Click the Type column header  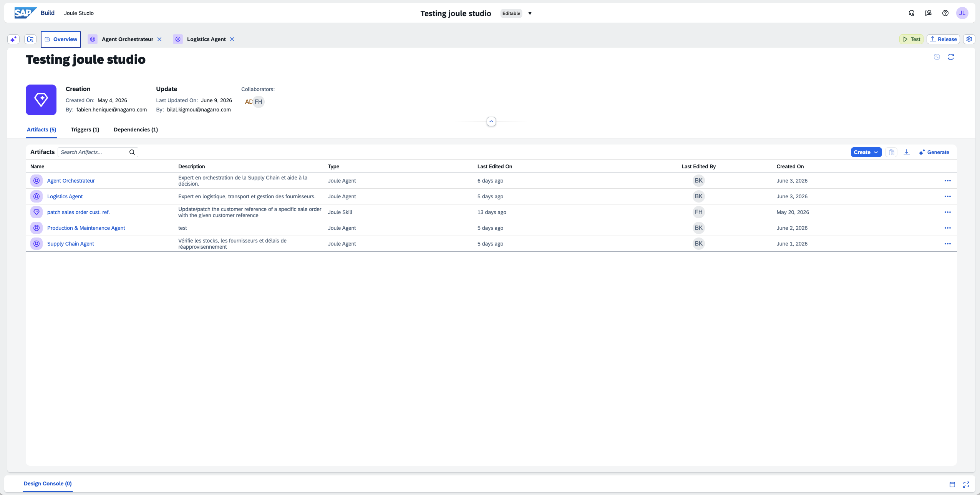click(333, 166)
